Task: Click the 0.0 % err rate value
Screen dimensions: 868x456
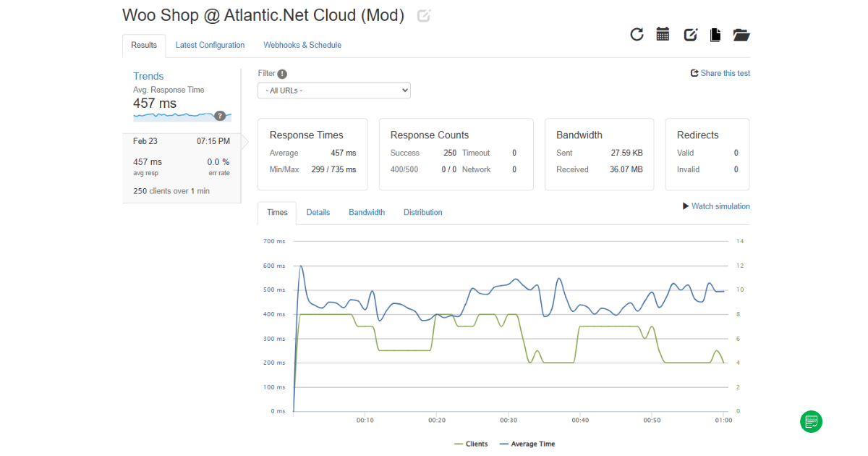Action: [218, 162]
